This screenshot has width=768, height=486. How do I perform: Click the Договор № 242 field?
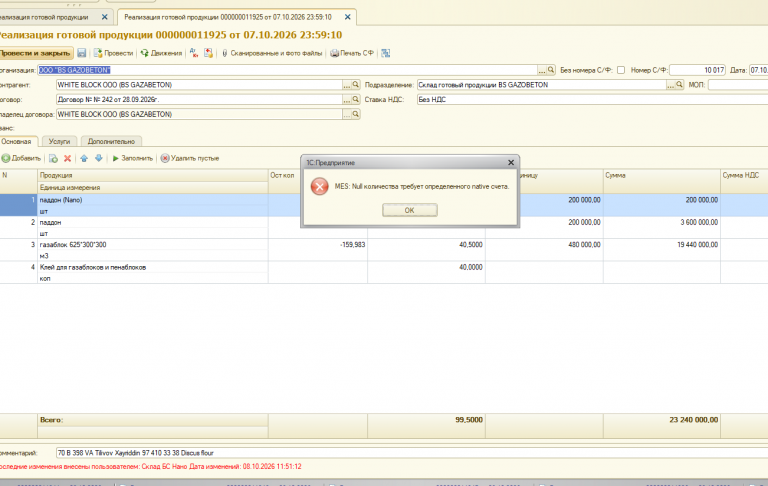[199, 99]
